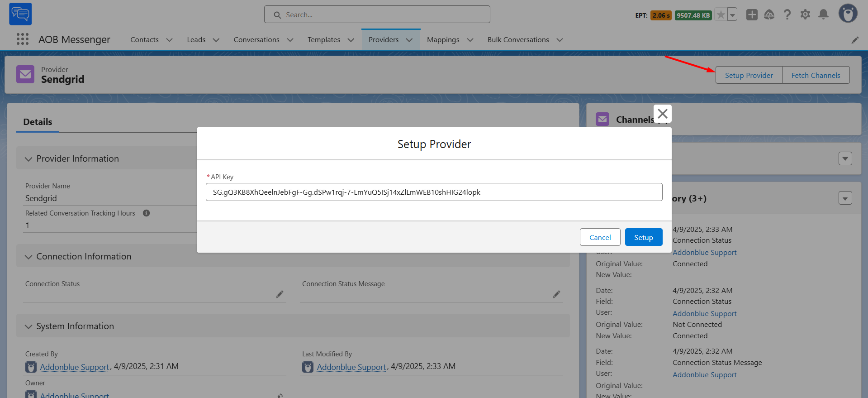
Task: Click the Sendgrid Provider Name value
Action: (41, 198)
